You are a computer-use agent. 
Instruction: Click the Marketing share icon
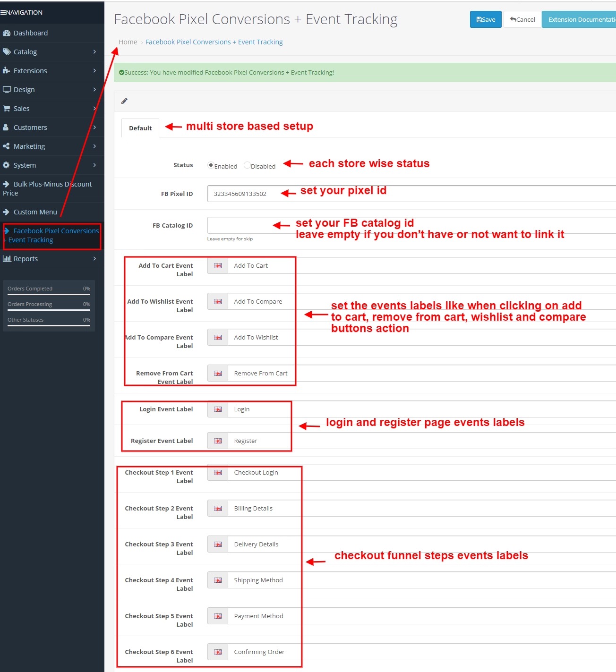(6, 146)
